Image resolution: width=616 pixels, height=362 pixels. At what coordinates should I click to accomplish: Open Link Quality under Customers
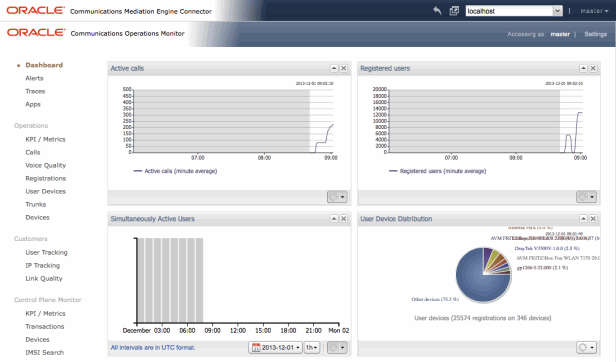[44, 278]
